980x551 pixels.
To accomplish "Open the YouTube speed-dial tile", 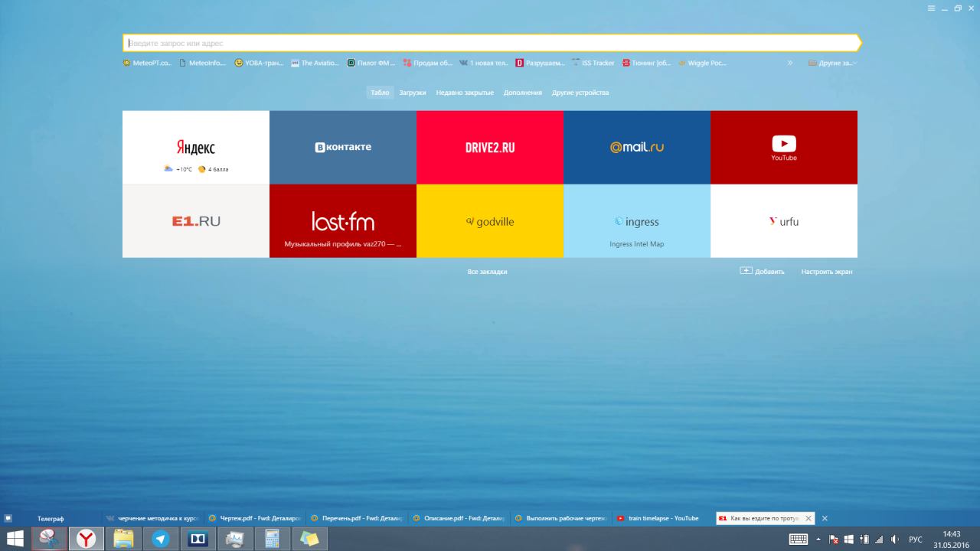I will click(x=784, y=148).
